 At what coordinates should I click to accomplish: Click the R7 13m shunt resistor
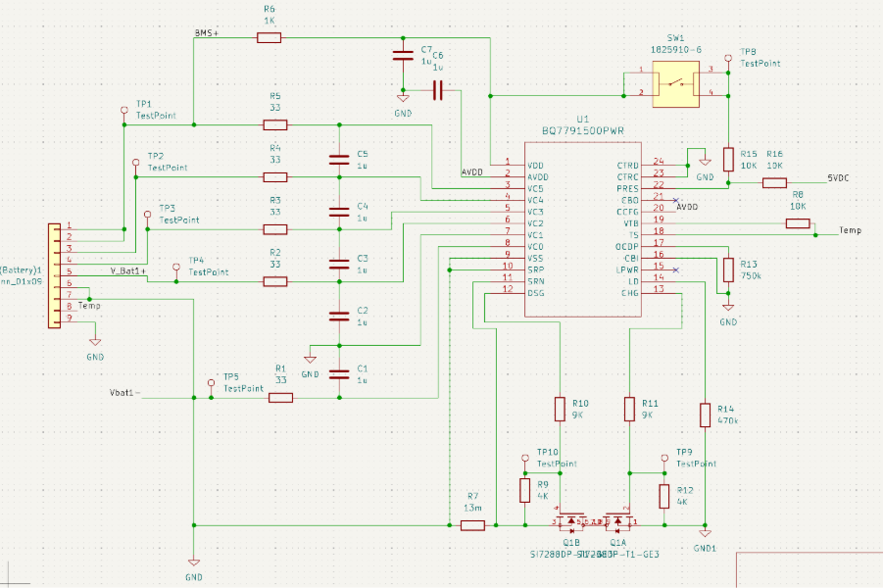(472, 525)
